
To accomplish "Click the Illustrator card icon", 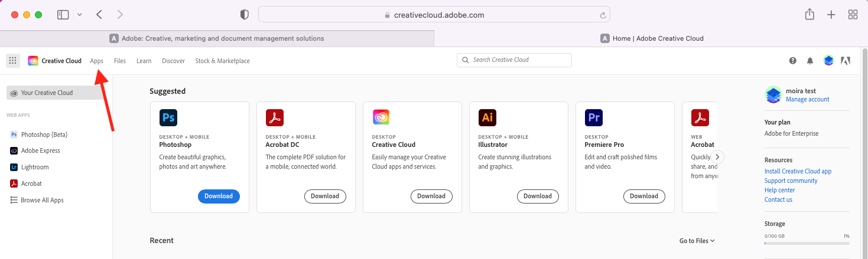I will coord(487,118).
